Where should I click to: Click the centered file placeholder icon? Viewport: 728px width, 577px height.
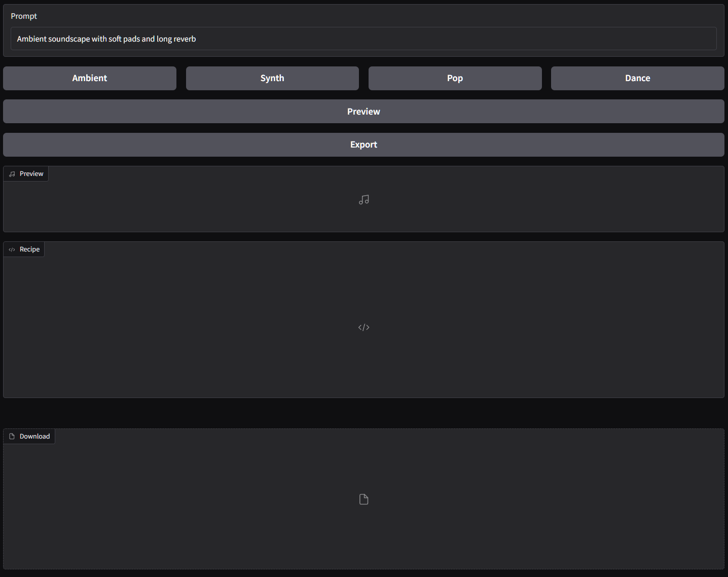point(363,499)
